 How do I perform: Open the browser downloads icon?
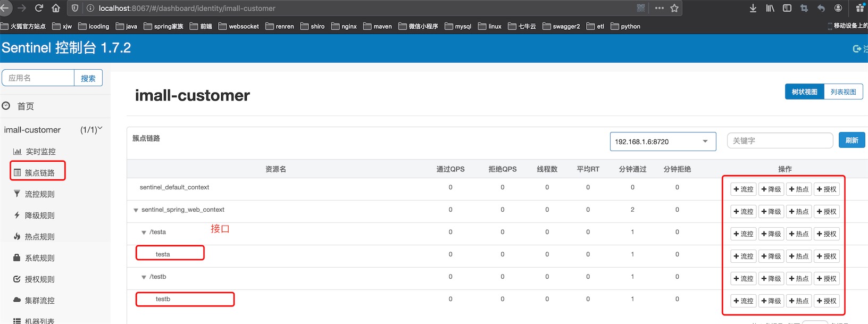(x=753, y=8)
